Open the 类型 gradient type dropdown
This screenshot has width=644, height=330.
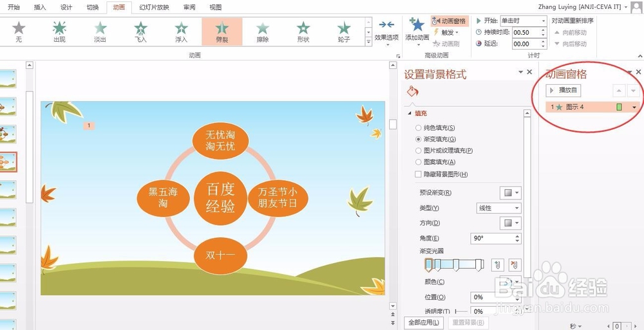498,208
